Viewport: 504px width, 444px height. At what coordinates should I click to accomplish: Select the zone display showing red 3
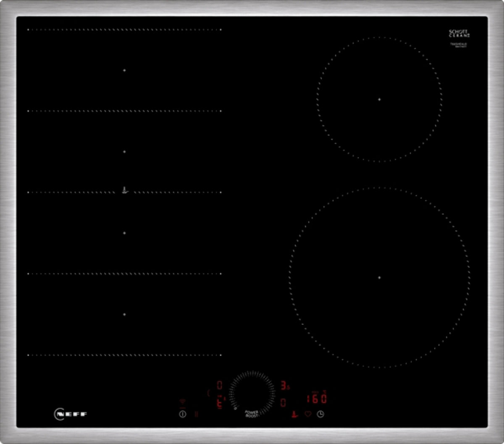coord(284,386)
